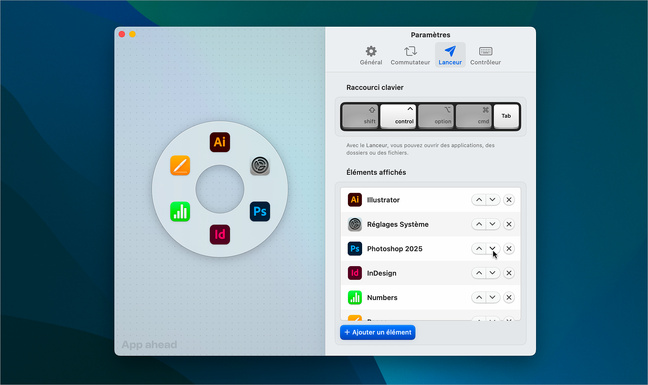Toggle the option modifier key
This screenshot has width=648, height=385.
pos(436,116)
